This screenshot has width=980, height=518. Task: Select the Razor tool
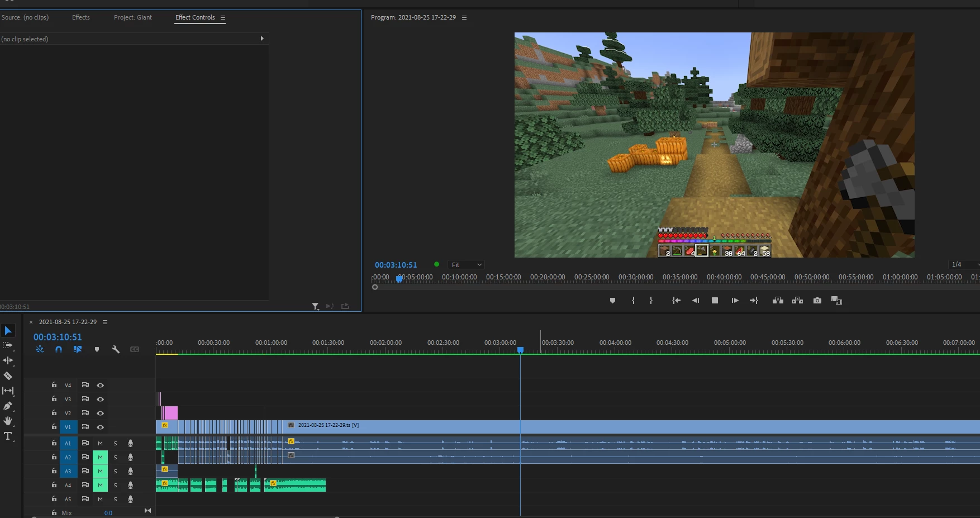[x=8, y=376]
